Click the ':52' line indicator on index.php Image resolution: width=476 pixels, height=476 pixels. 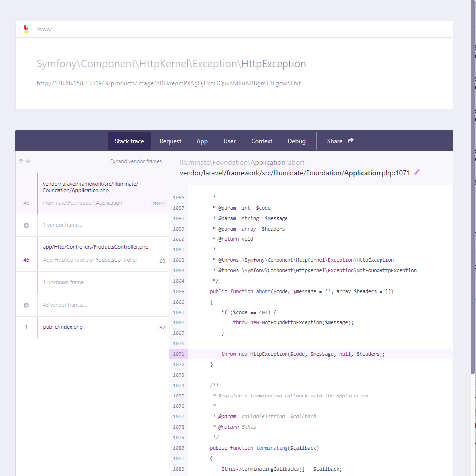161,328
